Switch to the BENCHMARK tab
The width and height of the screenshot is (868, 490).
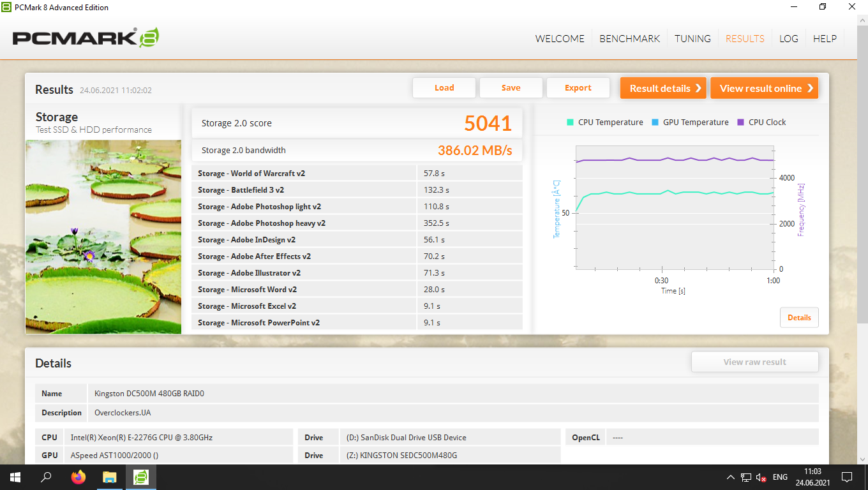click(629, 38)
